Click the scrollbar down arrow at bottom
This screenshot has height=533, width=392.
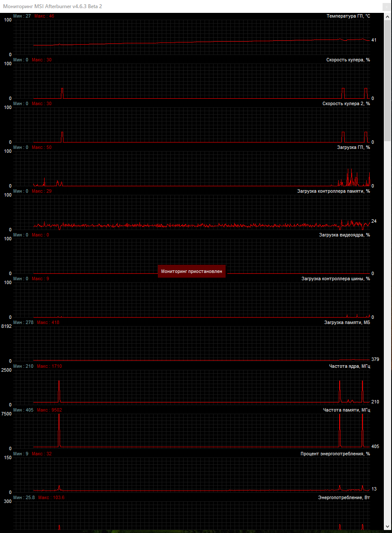point(388,526)
